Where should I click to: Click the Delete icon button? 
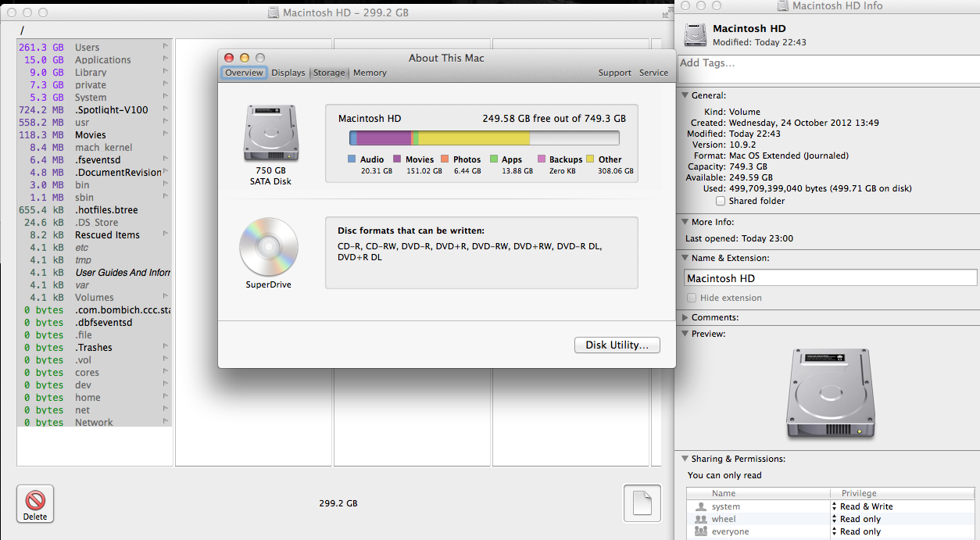point(35,504)
